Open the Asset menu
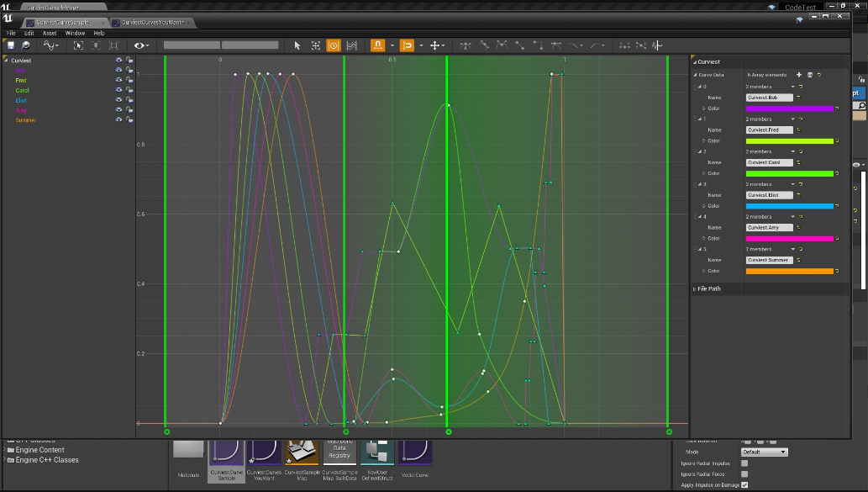Viewport: 868px width, 492px height. tap(50, 34)
